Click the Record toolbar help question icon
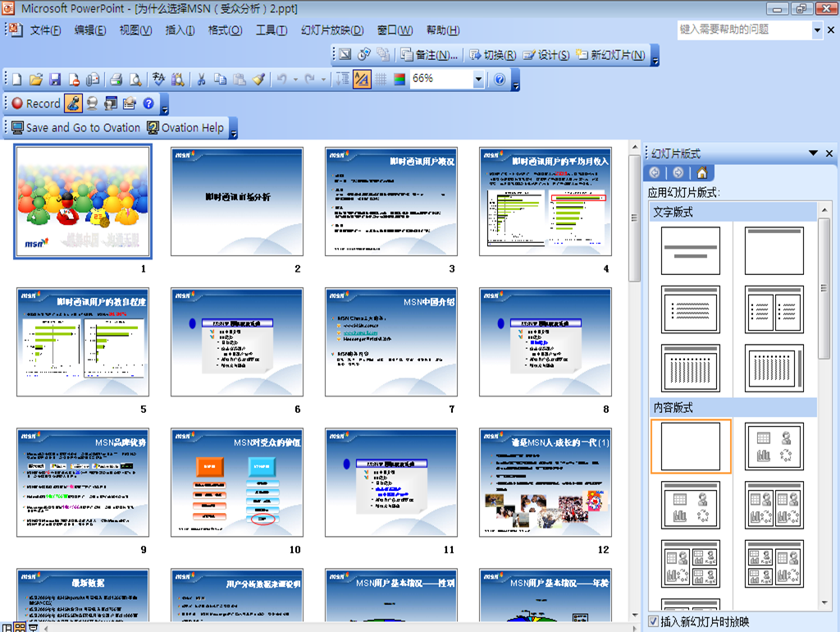The image size is (840, 632). pyautogui.click(x=148, y=103)
